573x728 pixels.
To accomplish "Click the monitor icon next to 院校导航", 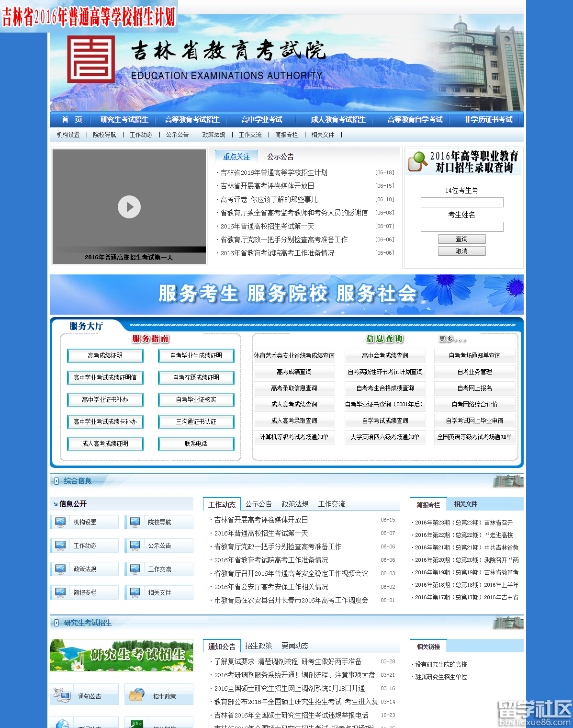I will [x=135, y=522].
